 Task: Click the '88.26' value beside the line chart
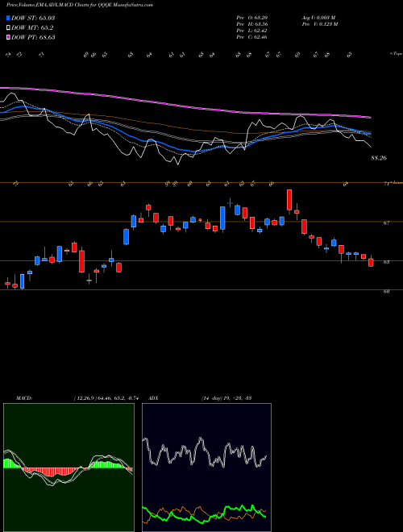379,158
